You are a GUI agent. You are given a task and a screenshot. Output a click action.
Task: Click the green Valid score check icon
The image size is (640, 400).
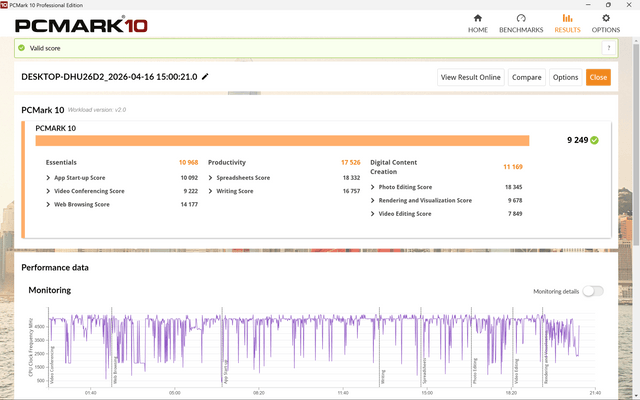(x=22, y=48)
